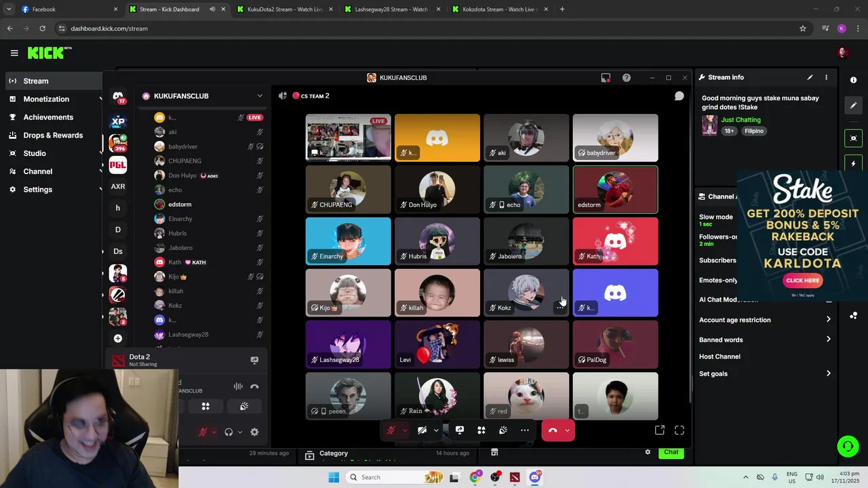Screen dimensions: 868x488
Task: Open Stream info three-dot menu
Action: (x=826, y=77)
